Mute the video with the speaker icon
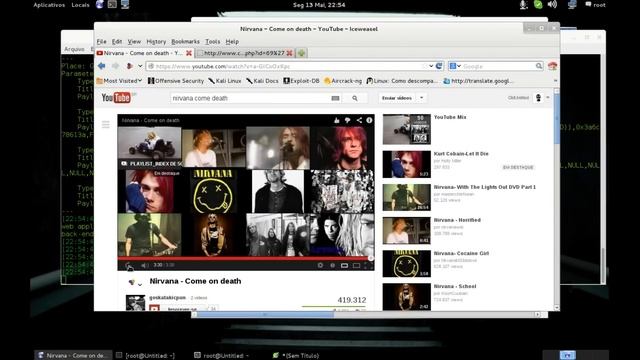 (144, 265)
